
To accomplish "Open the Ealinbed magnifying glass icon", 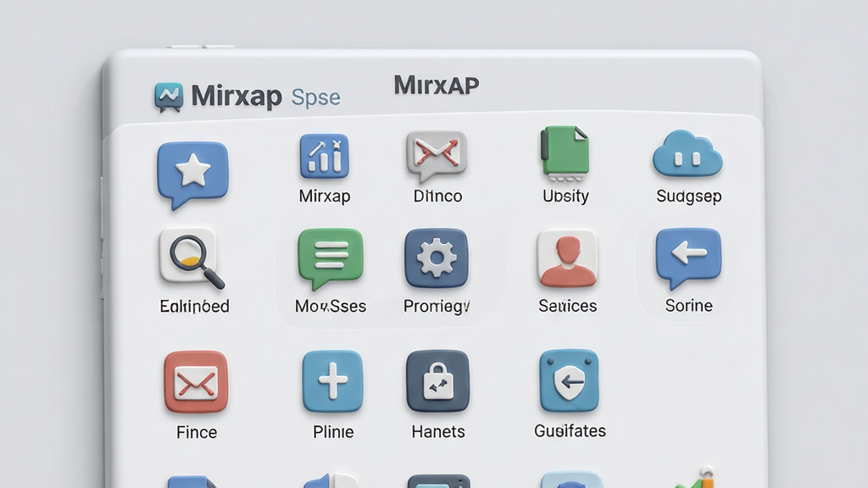I will (x=192, y=259).
